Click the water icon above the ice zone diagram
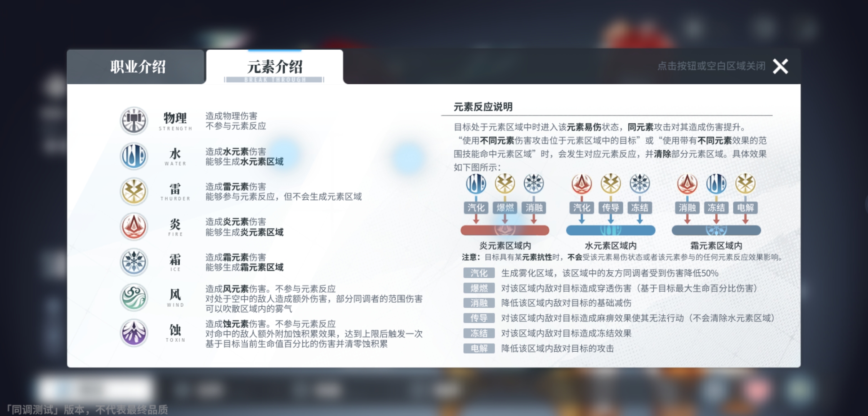The height and width of the screenshot is (416, 868). tap(716, 183)
